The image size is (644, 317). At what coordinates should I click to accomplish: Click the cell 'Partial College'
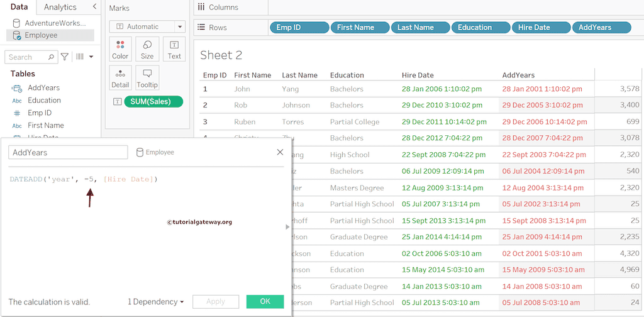coord(355,122)
